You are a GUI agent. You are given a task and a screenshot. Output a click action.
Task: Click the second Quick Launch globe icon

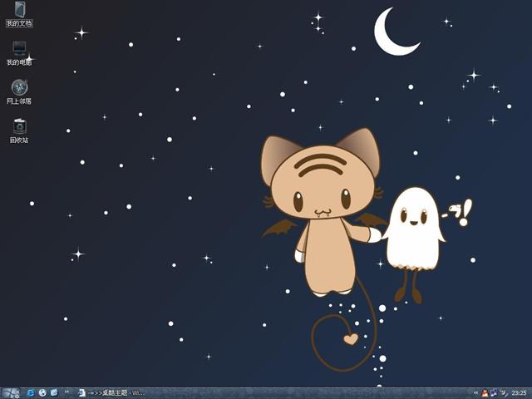click(42, 392)
